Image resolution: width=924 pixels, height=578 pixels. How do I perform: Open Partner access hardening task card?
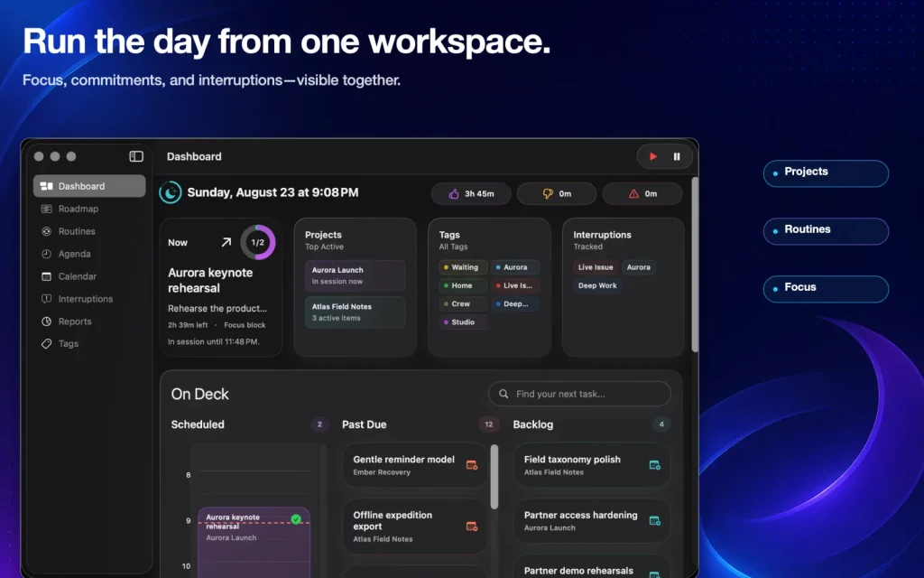pos(592,521)
